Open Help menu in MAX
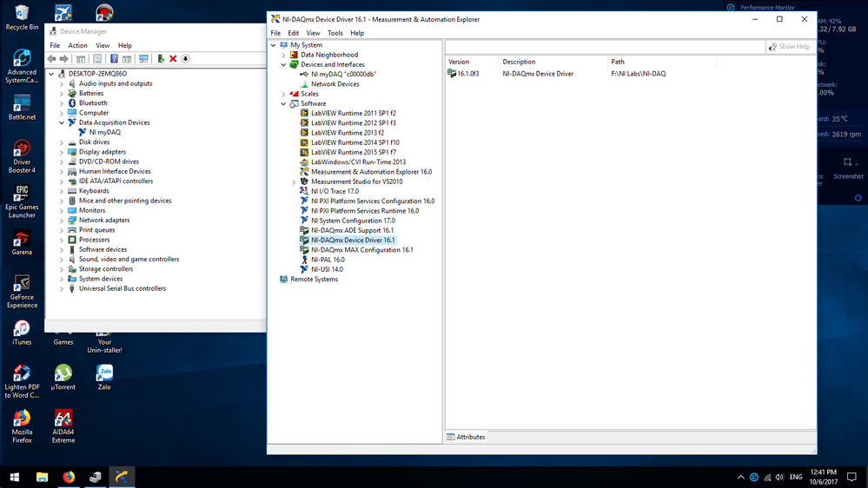Image resolution: width=868 pixels, height=488 pixels. point(357,33)
